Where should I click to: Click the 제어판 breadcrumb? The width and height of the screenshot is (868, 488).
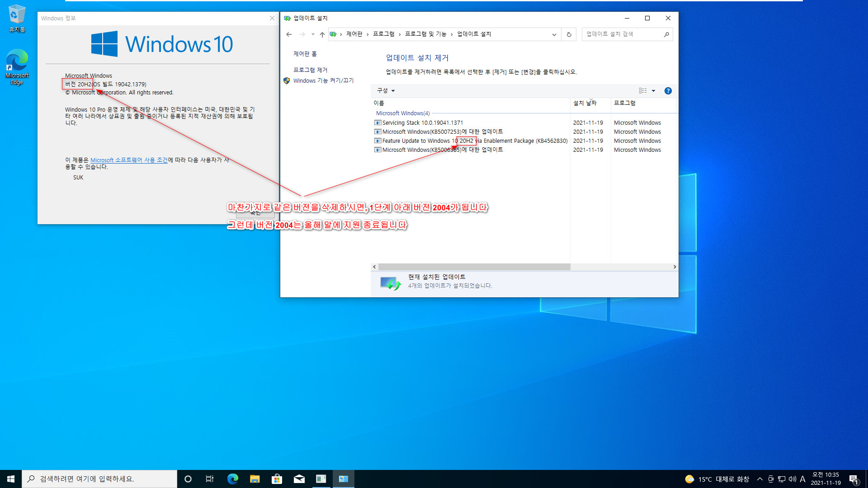(354, 34)
